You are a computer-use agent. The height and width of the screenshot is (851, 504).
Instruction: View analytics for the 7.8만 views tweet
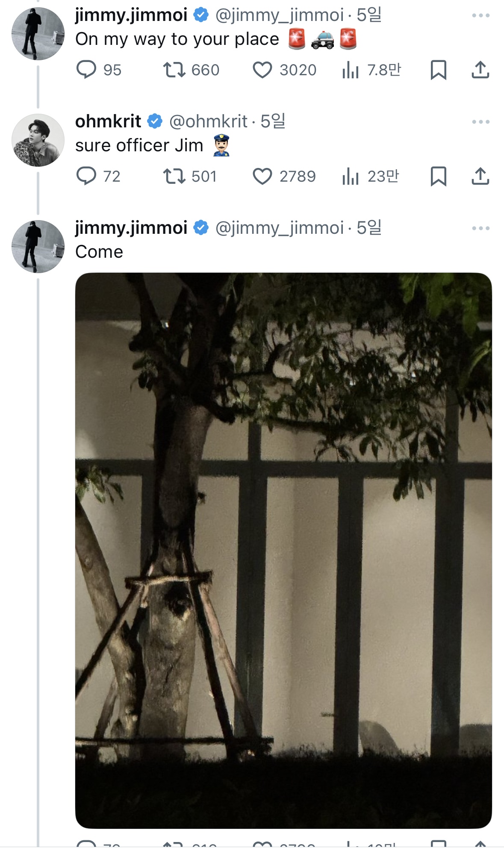350,70
